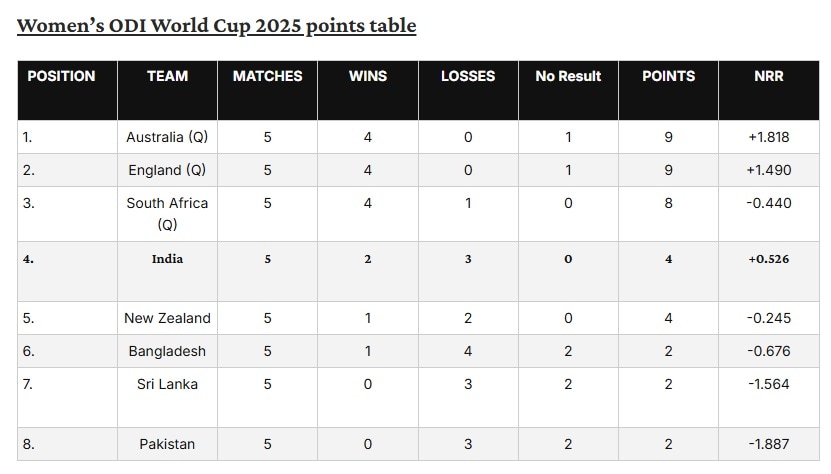Select the New Zealand team cell

point(167,318)
